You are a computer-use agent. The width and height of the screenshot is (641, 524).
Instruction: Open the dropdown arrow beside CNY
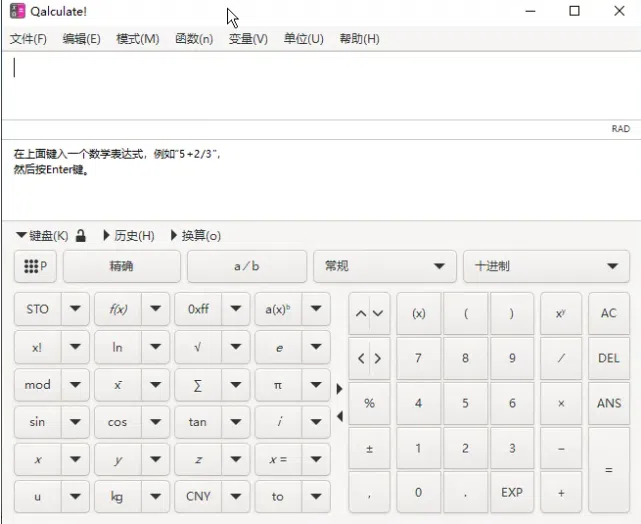[x=235, y=496]
